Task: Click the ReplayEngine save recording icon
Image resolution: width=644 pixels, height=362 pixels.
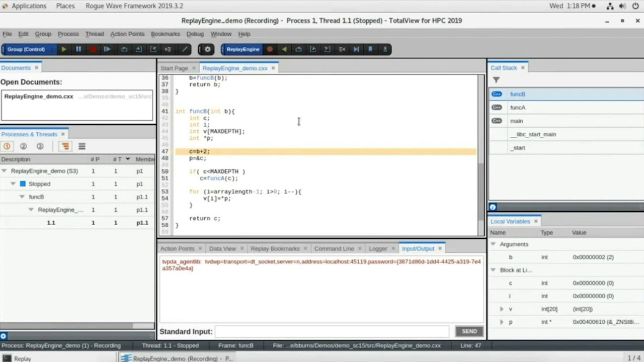Action: [x=385, y=49]
